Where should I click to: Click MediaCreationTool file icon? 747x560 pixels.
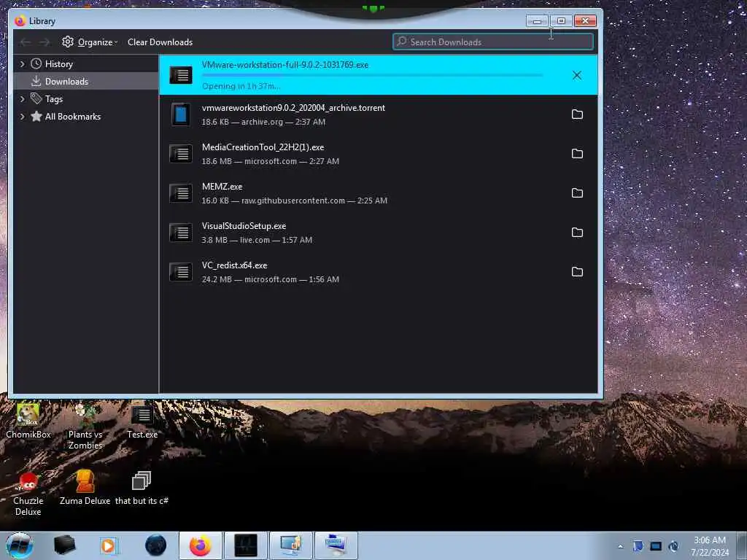coord(181,154)
